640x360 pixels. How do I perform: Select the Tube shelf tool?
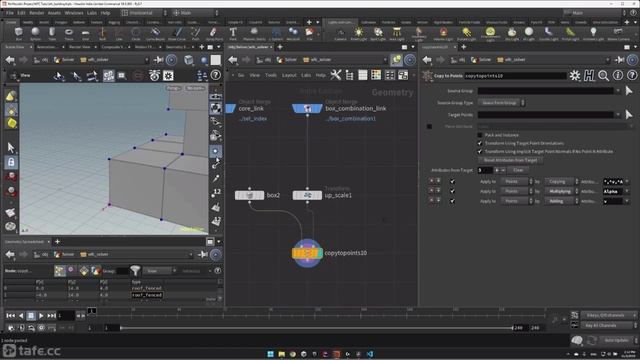(x=52, y=33)
